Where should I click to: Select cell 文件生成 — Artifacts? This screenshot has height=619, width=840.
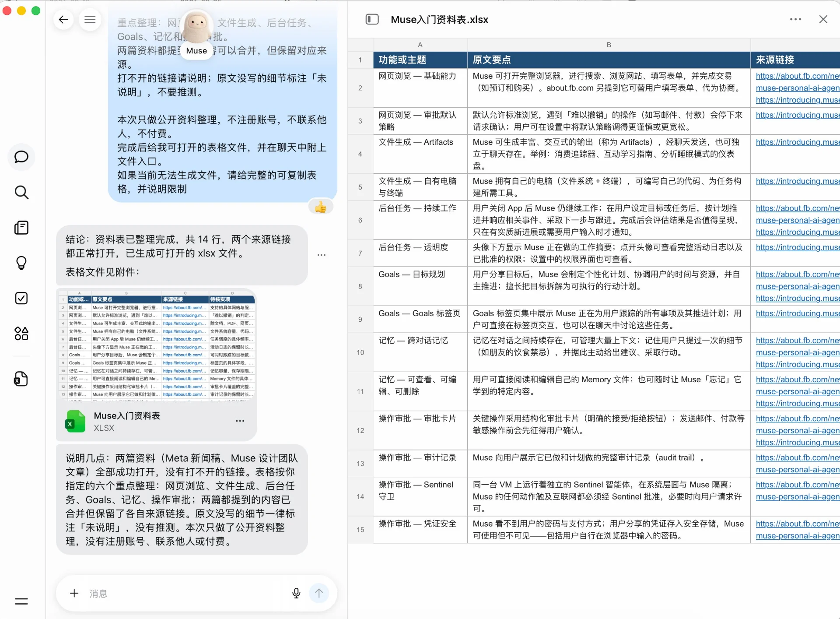click(x=420, y=154)
